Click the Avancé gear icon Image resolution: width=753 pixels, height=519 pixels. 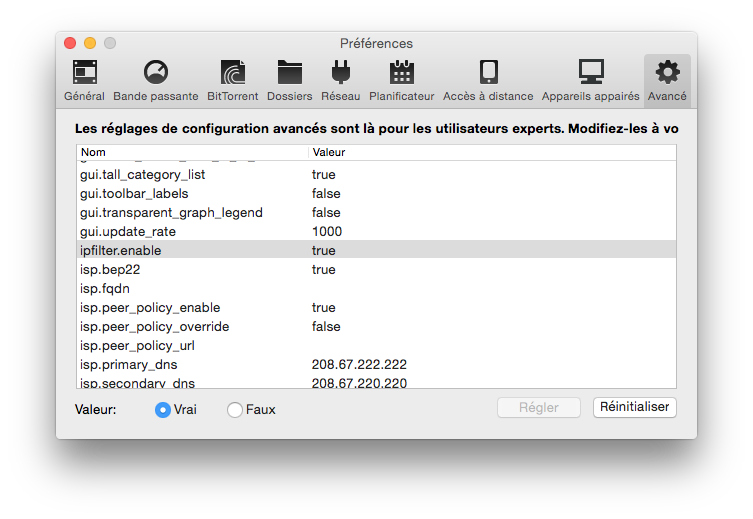coord(668,72)
